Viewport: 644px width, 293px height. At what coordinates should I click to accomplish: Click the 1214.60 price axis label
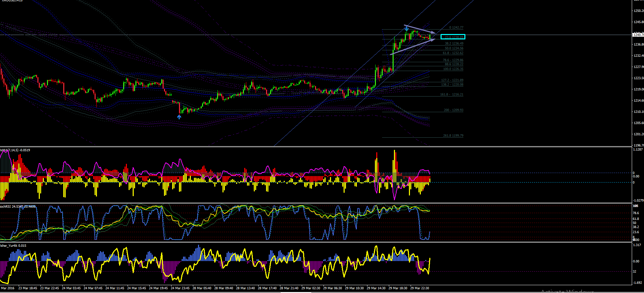(x=638, y=101)
